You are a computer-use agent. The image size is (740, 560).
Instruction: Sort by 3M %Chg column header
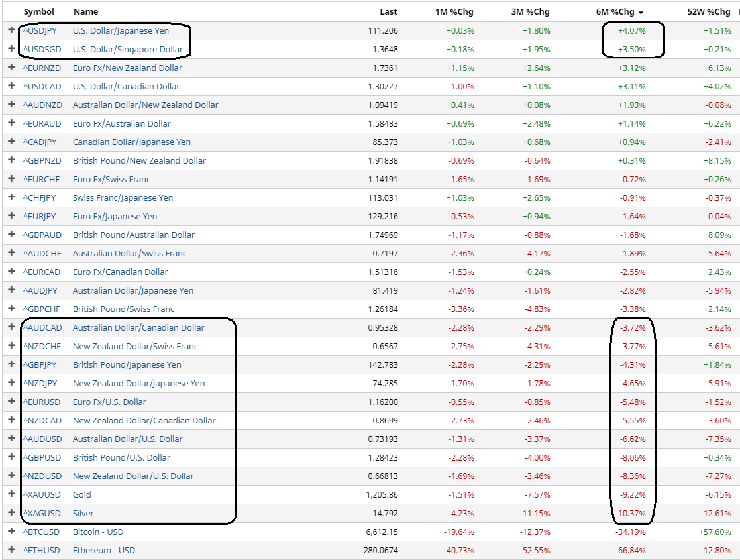pyautogui.click(x=531, y=12)
